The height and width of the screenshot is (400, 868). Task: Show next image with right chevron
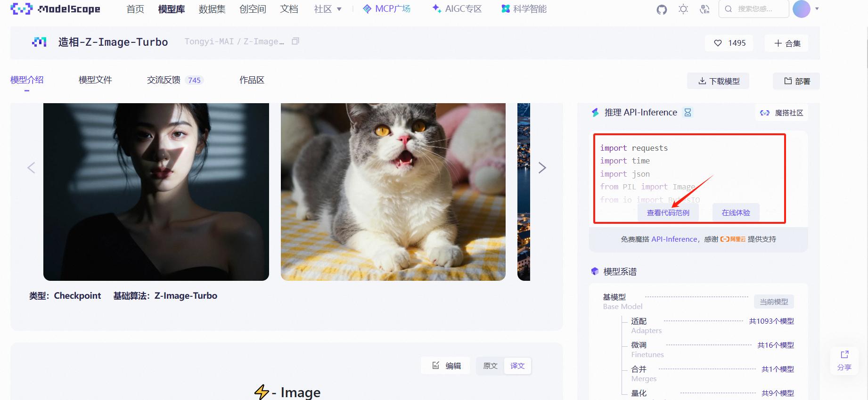tap(542, 168)
